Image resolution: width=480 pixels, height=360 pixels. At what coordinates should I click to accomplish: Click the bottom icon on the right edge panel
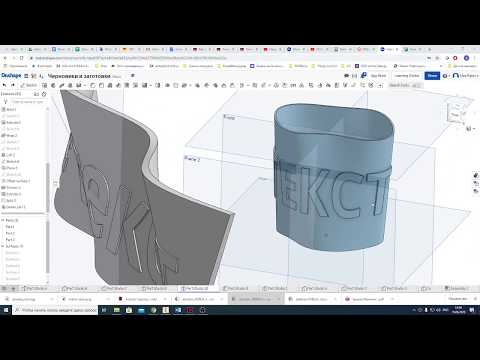[x=476, y=191]
